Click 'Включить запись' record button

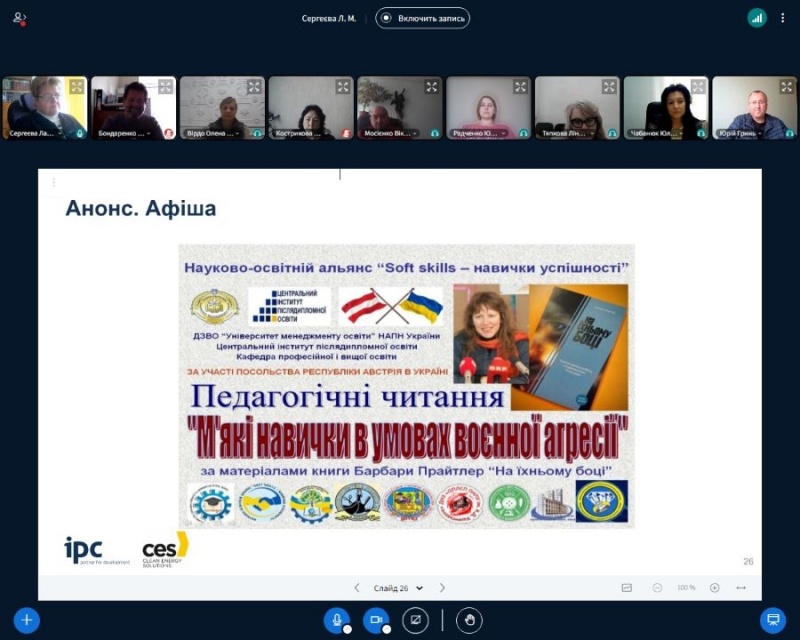click(x=422, y=18)
